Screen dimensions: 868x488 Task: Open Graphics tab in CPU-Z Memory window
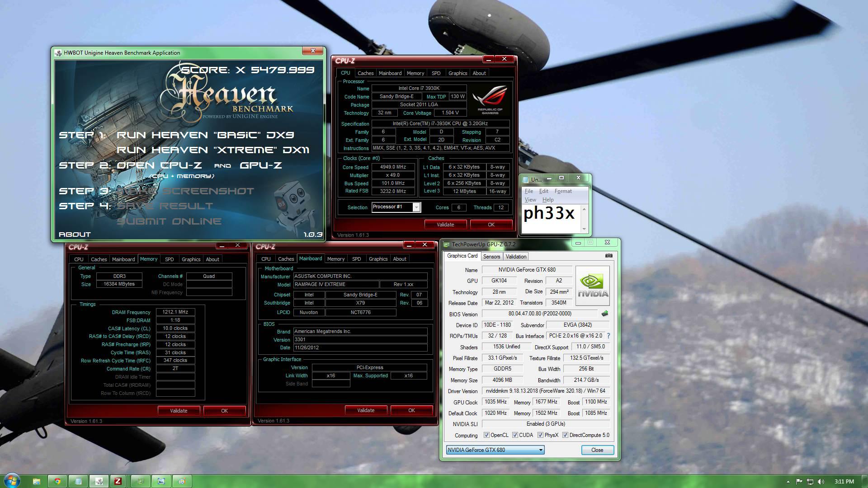click(x=191, y=259)
